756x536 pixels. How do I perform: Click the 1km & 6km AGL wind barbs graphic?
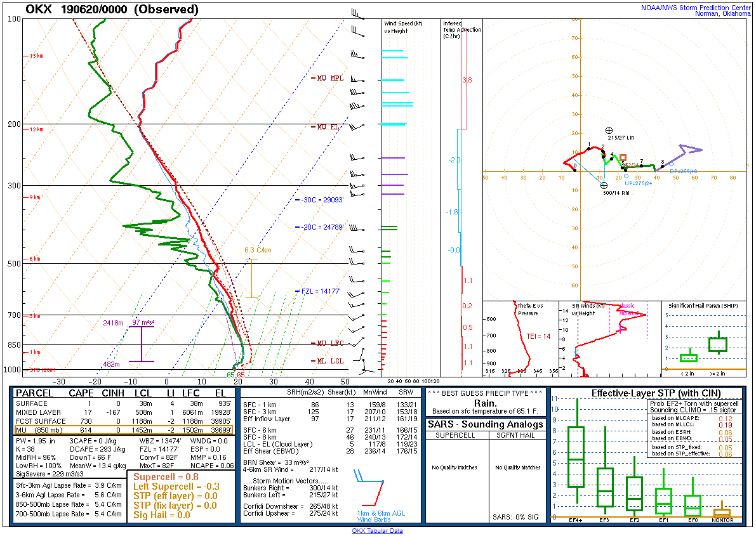pos(370,488)
